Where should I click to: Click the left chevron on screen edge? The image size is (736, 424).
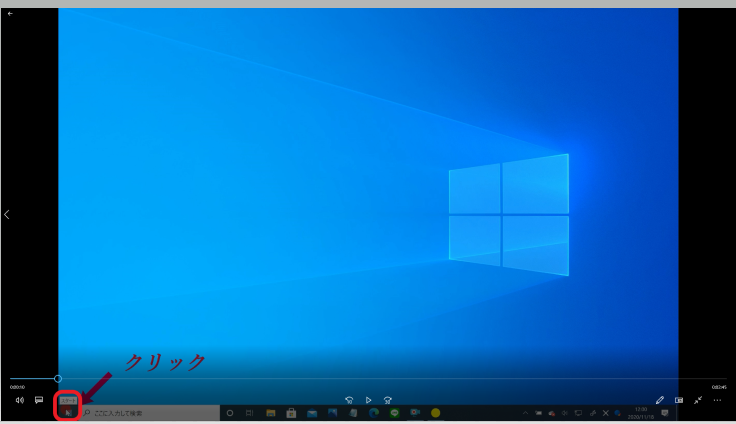point(7,214)
